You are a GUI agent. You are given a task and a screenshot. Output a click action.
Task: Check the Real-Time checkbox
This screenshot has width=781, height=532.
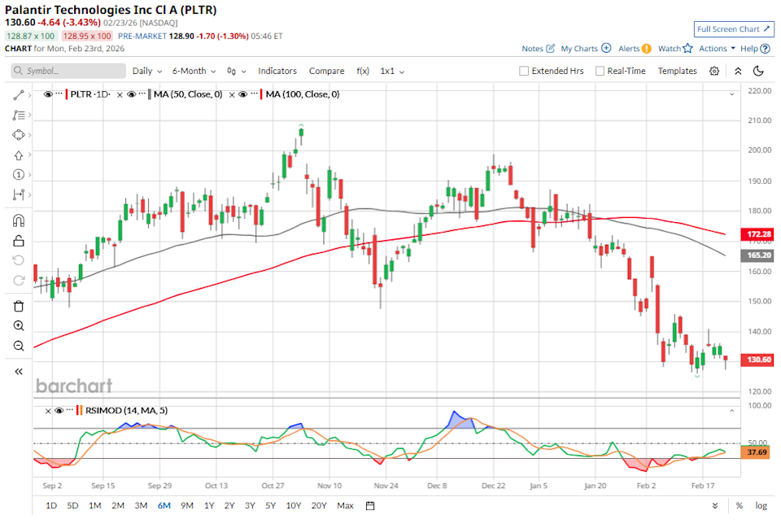click(x=600, y=71)
